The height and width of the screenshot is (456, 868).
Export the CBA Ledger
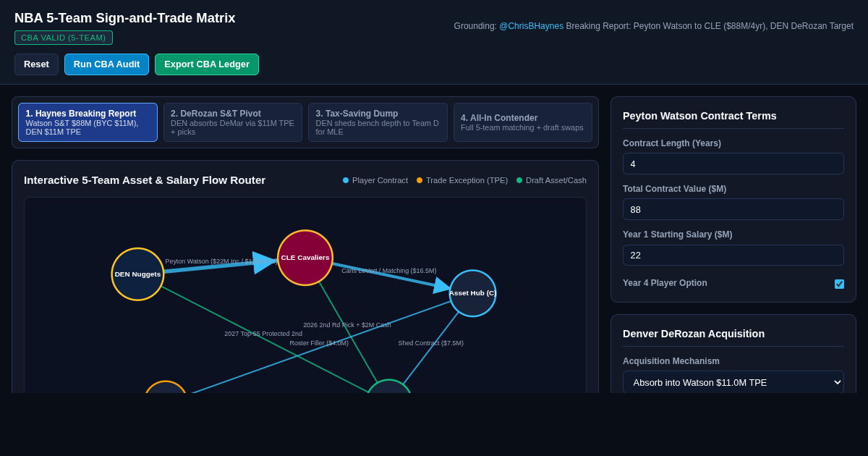pos(207,64)
